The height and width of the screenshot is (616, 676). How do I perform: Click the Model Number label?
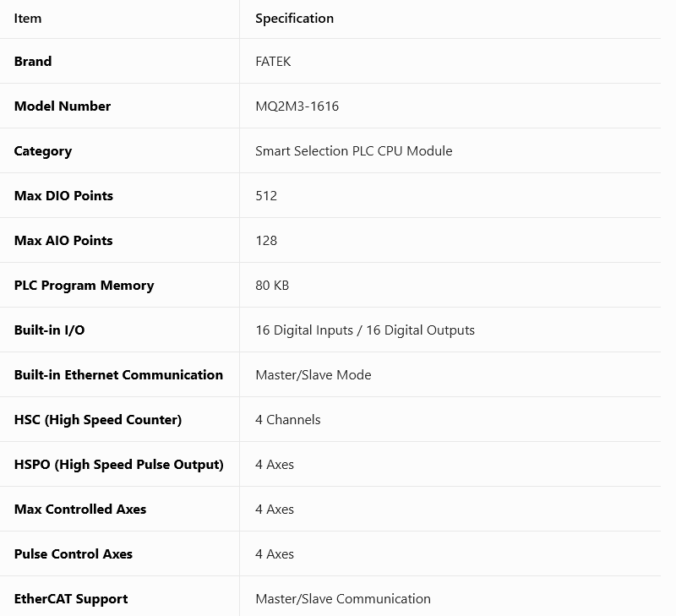[63, 106]
